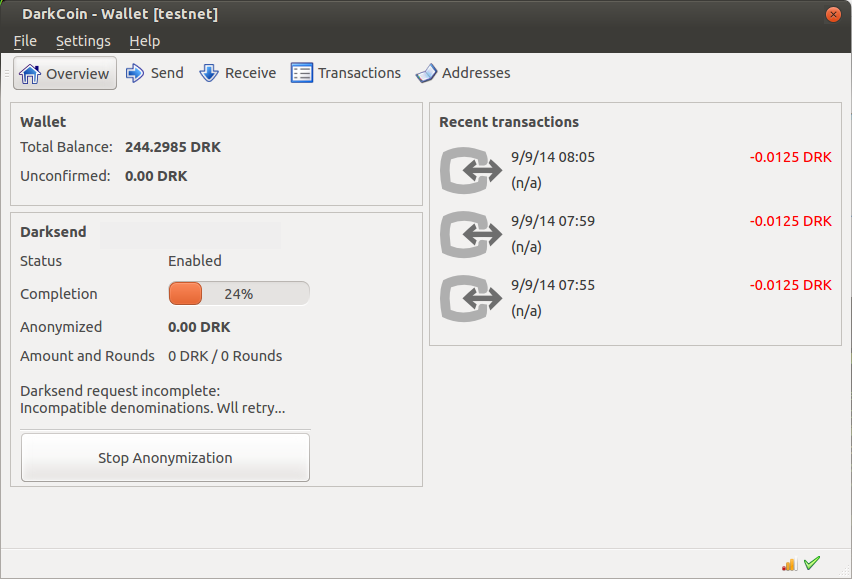Click the (n/a) label under 07:59 transaction
The height and width of the screenshot is (579, 852).
pos(526,247)
